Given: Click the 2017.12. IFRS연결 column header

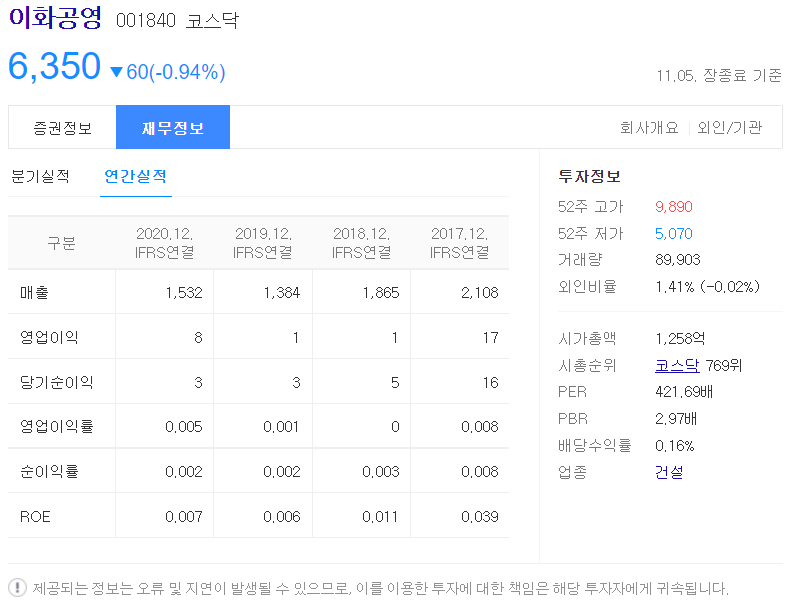Looking at the screenshot, I should [459, 243].
